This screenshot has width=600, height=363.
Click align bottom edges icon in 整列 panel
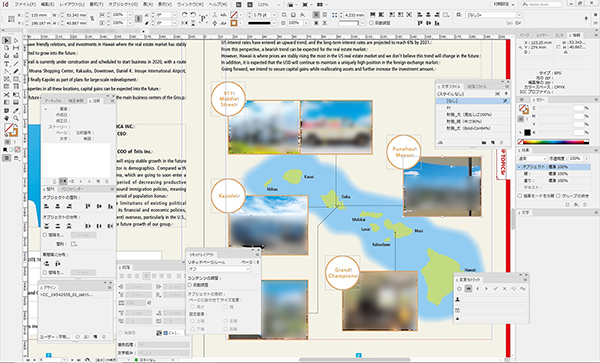tap(110, 206)
